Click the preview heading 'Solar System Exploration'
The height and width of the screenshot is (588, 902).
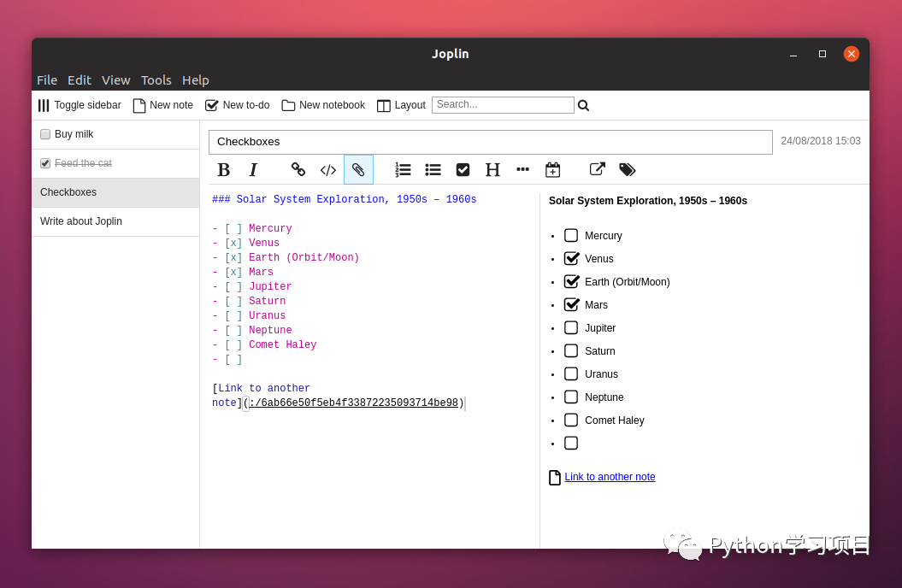(x=648, y=201)
